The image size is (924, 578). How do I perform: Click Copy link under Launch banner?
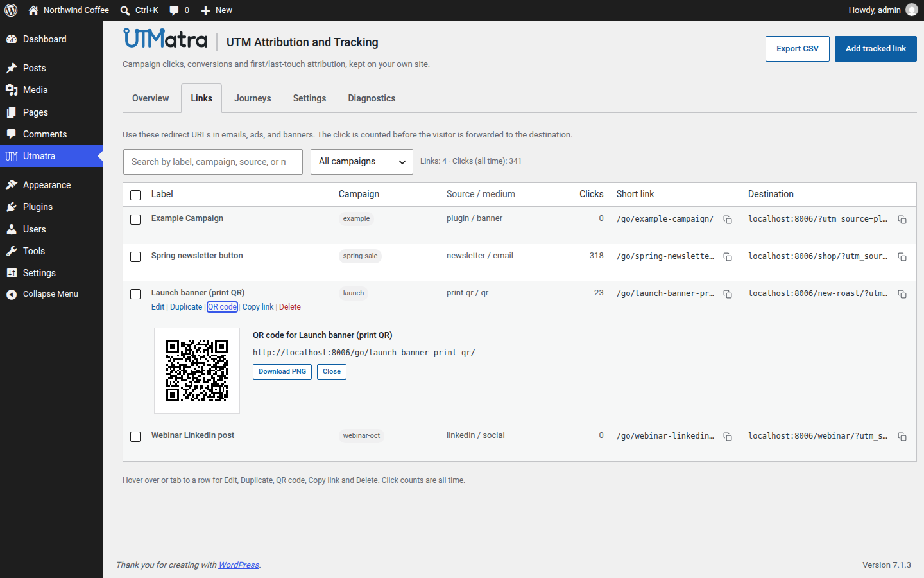point(258,307)
